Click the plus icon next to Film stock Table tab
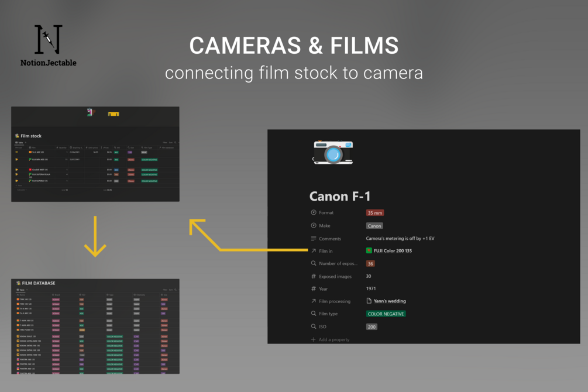This screenshot has width=588, height=392. coord(26,143)
